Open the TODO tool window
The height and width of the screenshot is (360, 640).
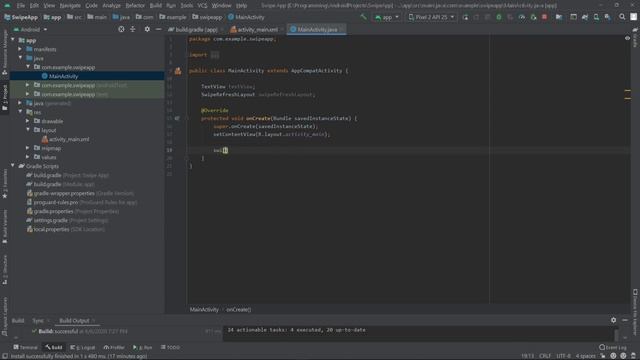pos(170,347)
